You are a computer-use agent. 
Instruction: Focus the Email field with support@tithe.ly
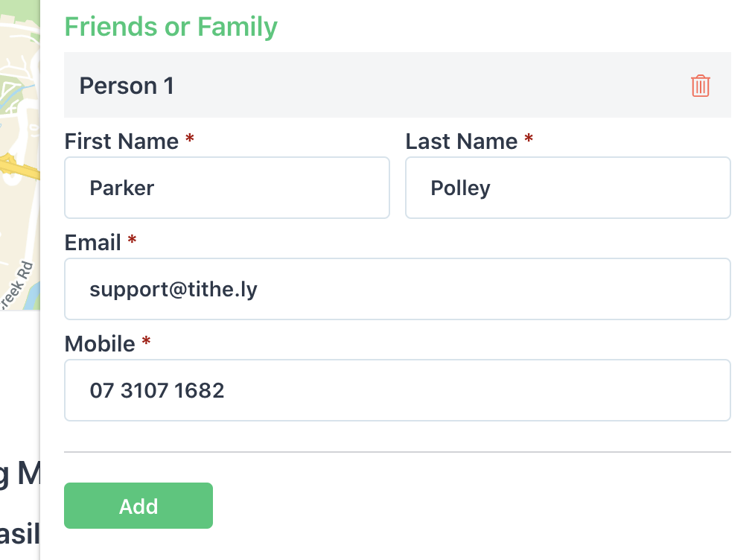click(398, 289)
